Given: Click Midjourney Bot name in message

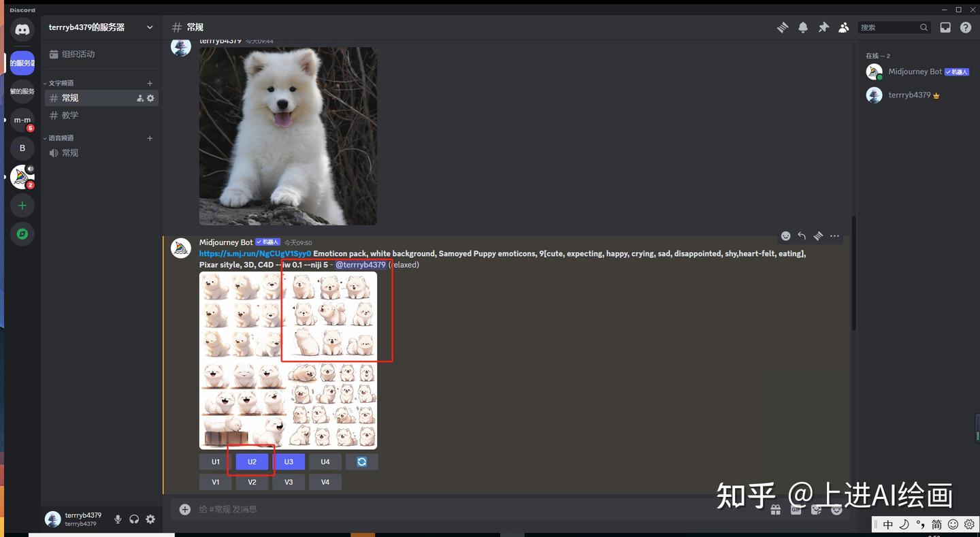Looking at the screenshot, I should point(226,242).
